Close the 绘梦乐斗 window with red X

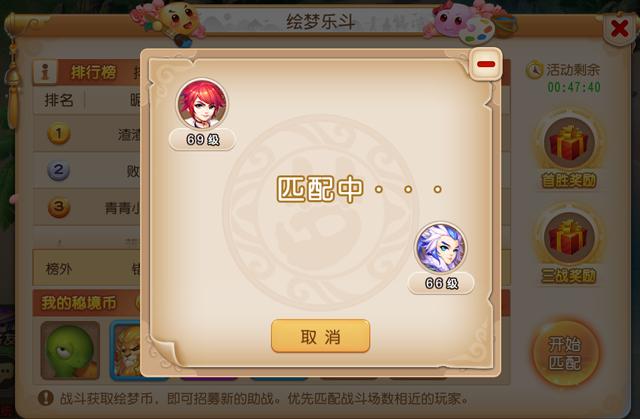click(x=620, y=29)
